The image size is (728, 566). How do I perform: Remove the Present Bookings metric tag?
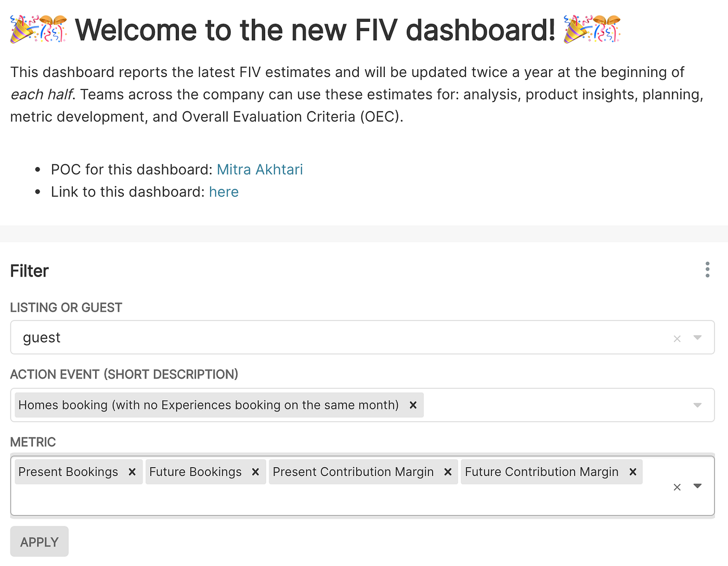point(132,472)
